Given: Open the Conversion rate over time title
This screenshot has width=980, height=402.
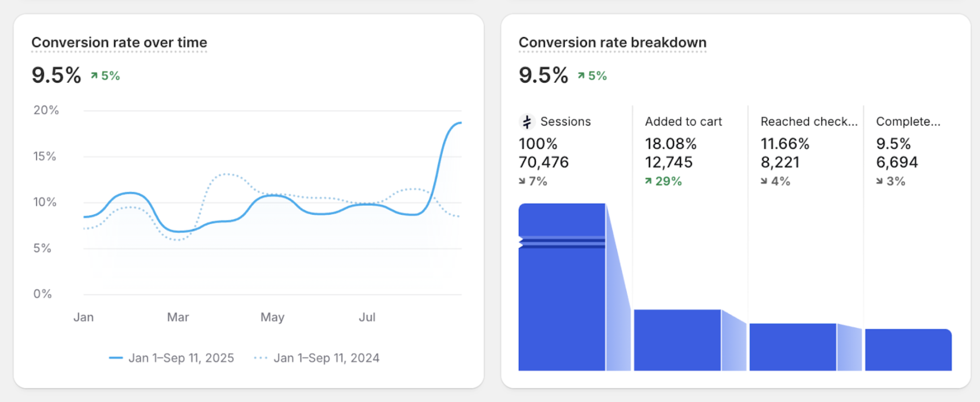Looking at the screenshot, I should pyautogui.click(x=119, y=43).
